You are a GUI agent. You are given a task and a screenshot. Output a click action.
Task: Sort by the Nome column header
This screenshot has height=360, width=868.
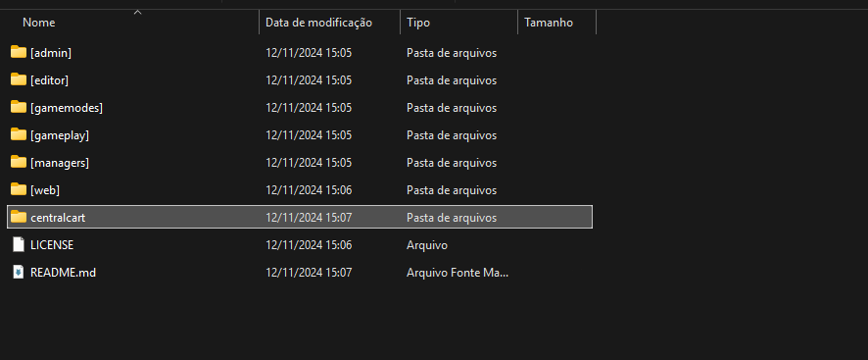[39, 23]
